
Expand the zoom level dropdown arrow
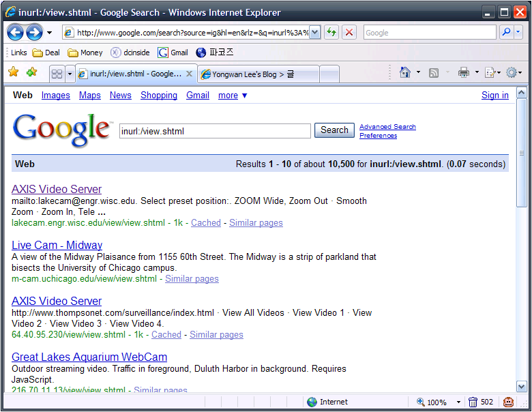458,402
